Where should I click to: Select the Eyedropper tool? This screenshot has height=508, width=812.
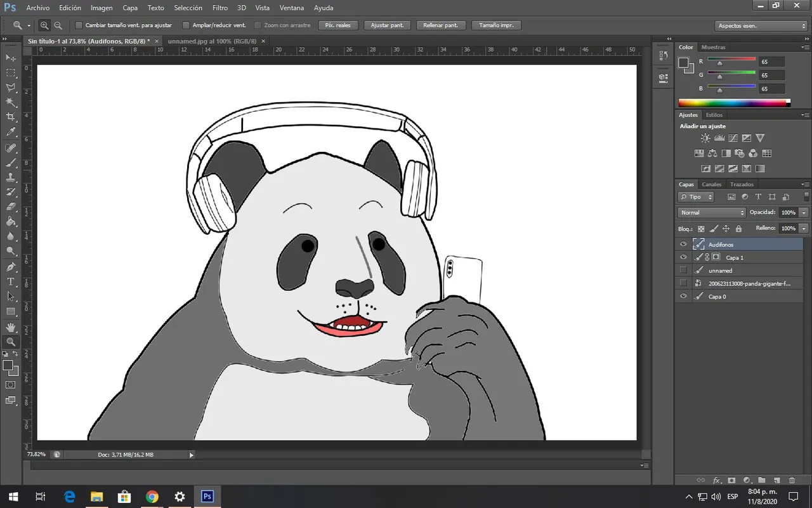(11, 132)
